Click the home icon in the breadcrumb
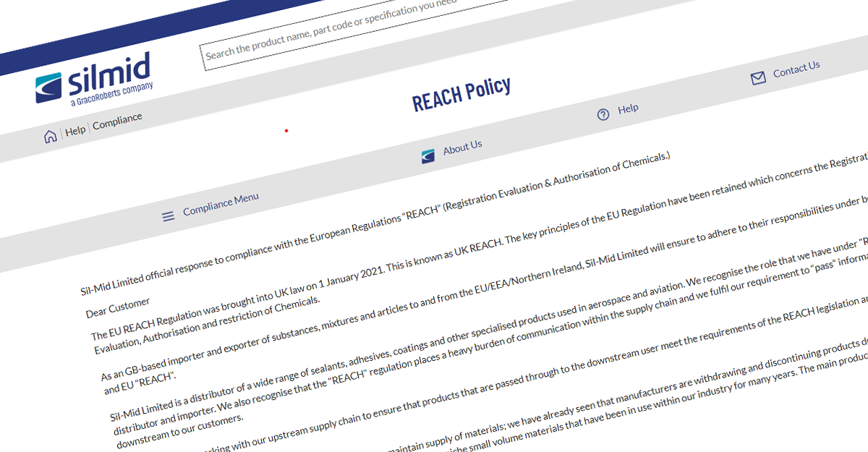 click(50, 137)
